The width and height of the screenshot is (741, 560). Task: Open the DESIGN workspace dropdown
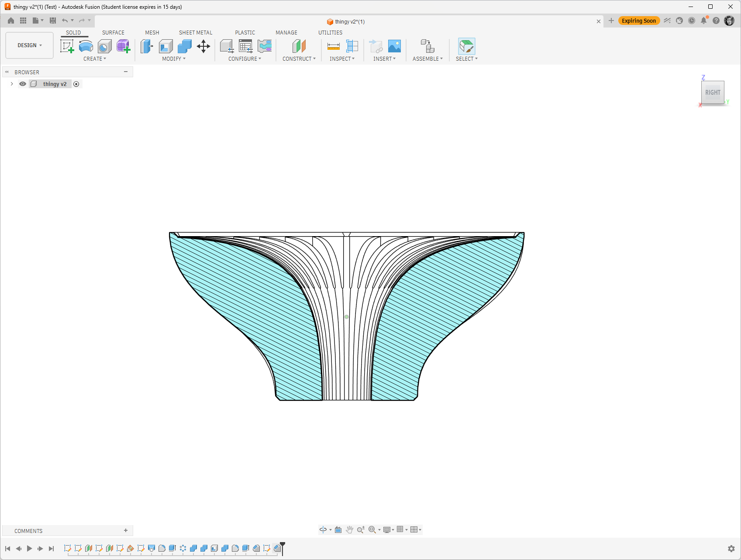coord(30,45)
